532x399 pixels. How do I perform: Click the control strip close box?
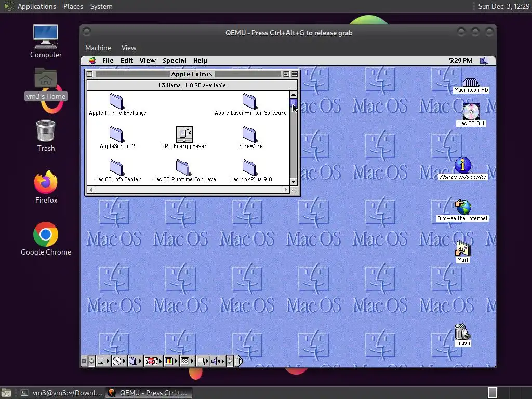pyautogui.click(x=84, y=361)
